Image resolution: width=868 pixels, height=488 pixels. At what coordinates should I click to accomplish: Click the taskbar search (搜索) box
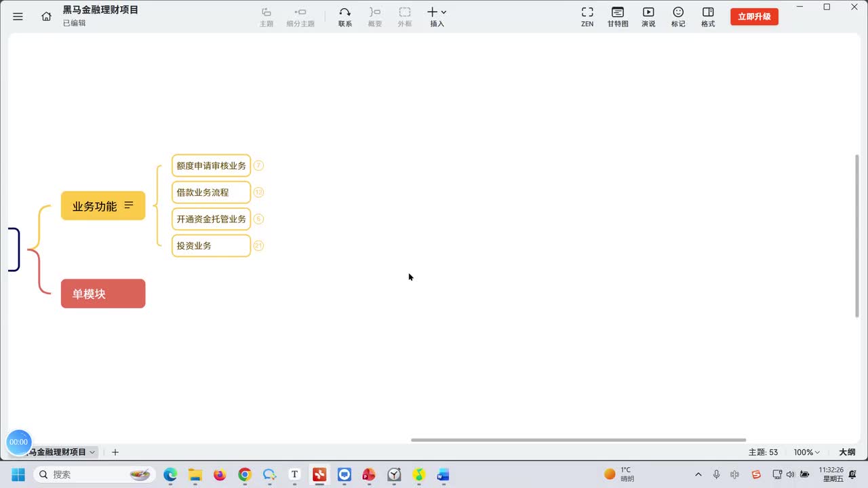click(x=94, y=474)
